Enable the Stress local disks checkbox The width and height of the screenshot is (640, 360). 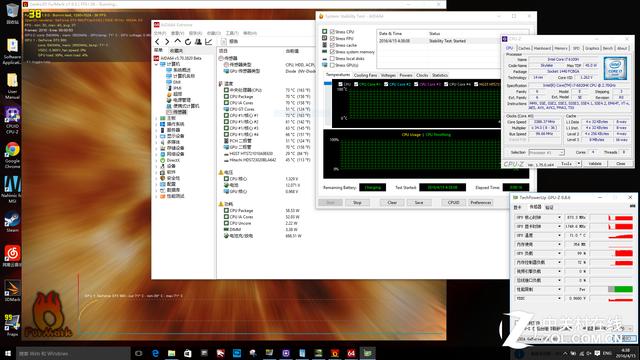(x=332, y=58)
